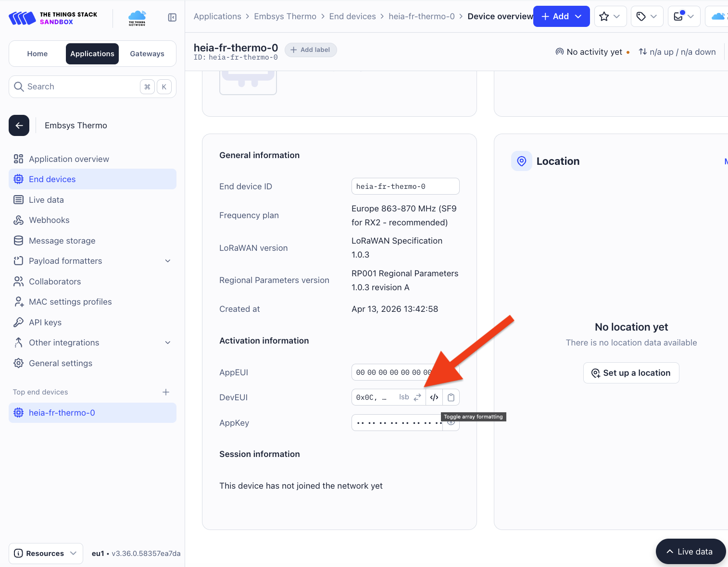Viewport: 728px width, 567px height.
Task: Collapse the sidebar panel
Action: 172,18
